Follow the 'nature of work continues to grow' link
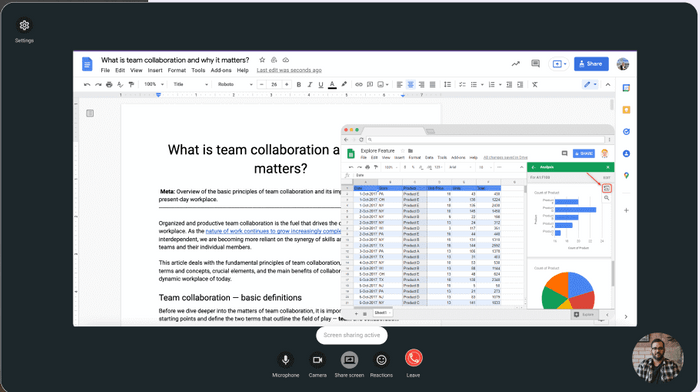700x392 pixels. 273,231
